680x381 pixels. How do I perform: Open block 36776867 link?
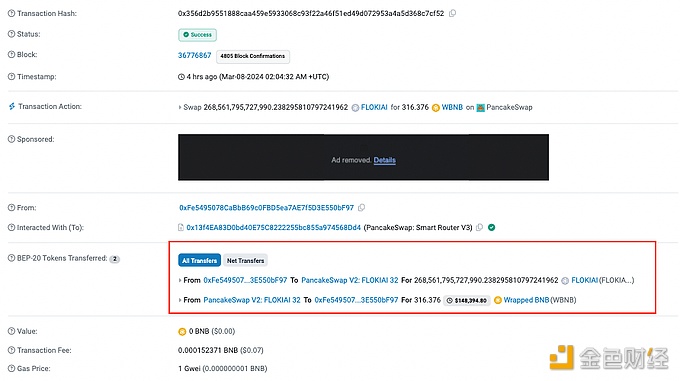click(x=194, y=55)
